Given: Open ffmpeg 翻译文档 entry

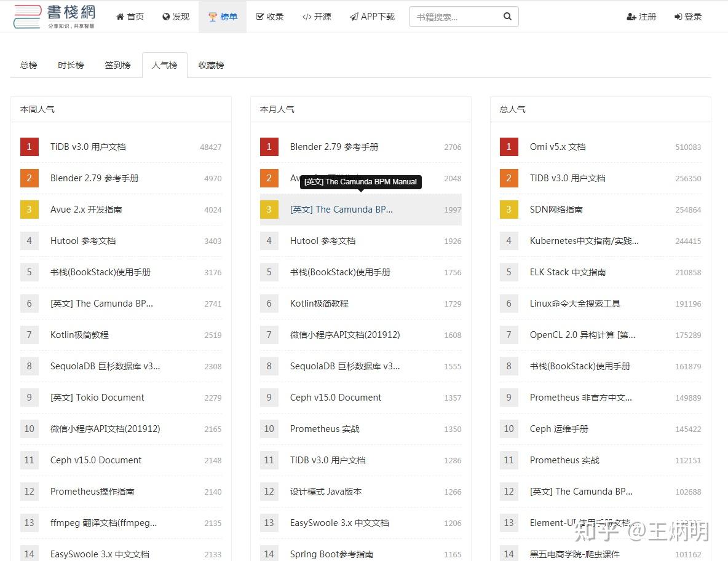Looking at the screenshot, I should (x=103, y=523).
